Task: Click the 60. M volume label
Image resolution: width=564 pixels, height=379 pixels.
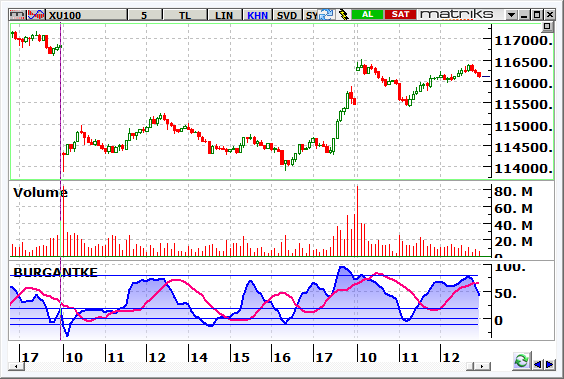Action: coord(513,209)
